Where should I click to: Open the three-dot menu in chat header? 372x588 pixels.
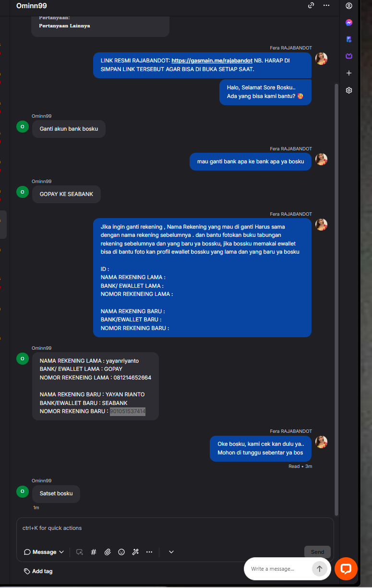(326, 5)
